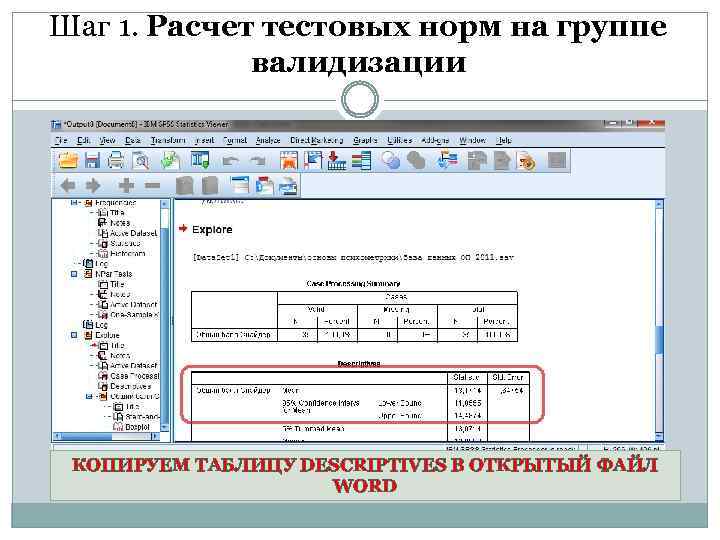Image resolution: width=720 pixels, height=540 pixels.
Task: Click the Show book icon in outline toolbar
Action: coord(185,186)
